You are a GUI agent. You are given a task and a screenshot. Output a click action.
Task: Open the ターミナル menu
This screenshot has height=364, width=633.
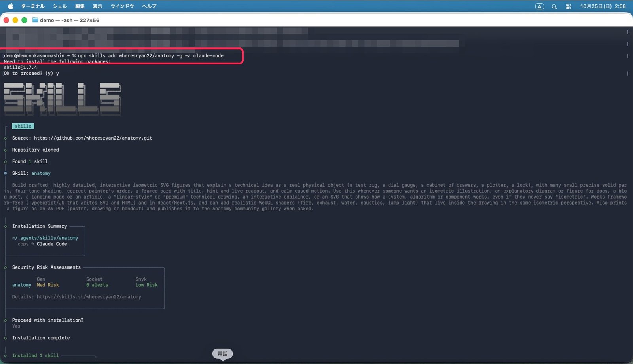pos(33,6)
